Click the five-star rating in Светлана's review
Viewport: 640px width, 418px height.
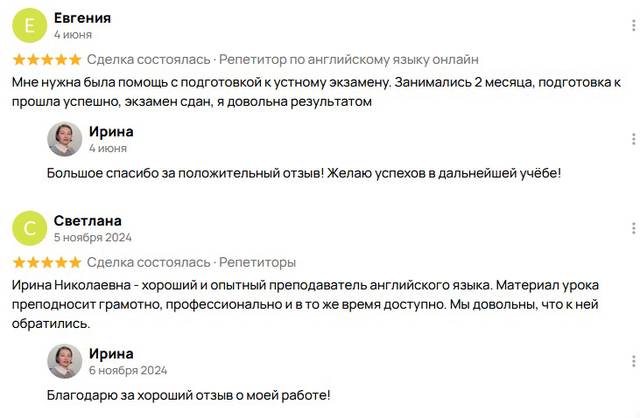click(x=47, y=262)
